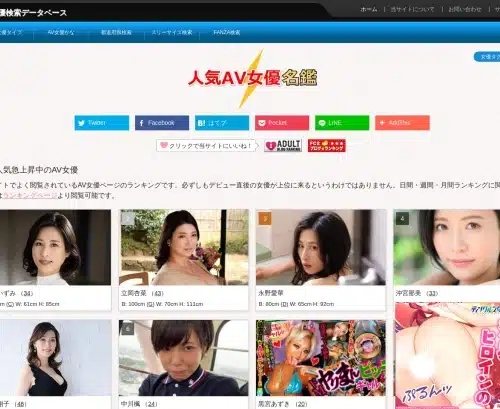Open the 沖宮那美 (33) name link

[417, 293]
